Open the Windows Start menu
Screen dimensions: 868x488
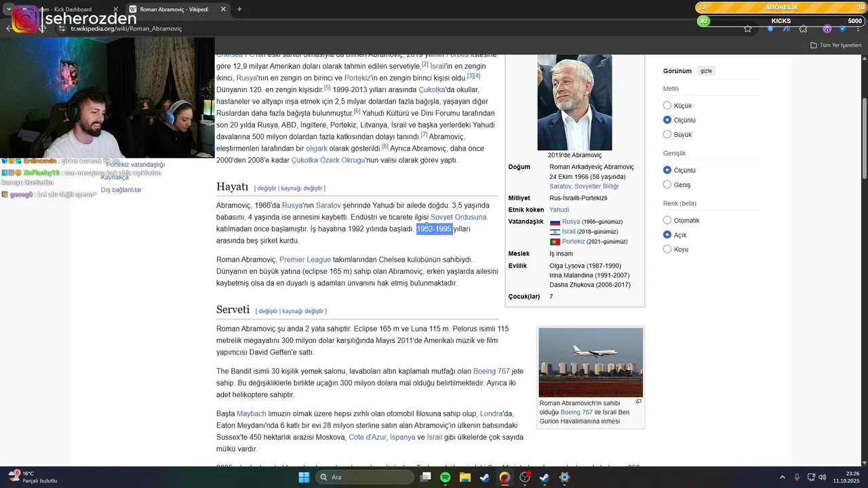coord(304,477)
